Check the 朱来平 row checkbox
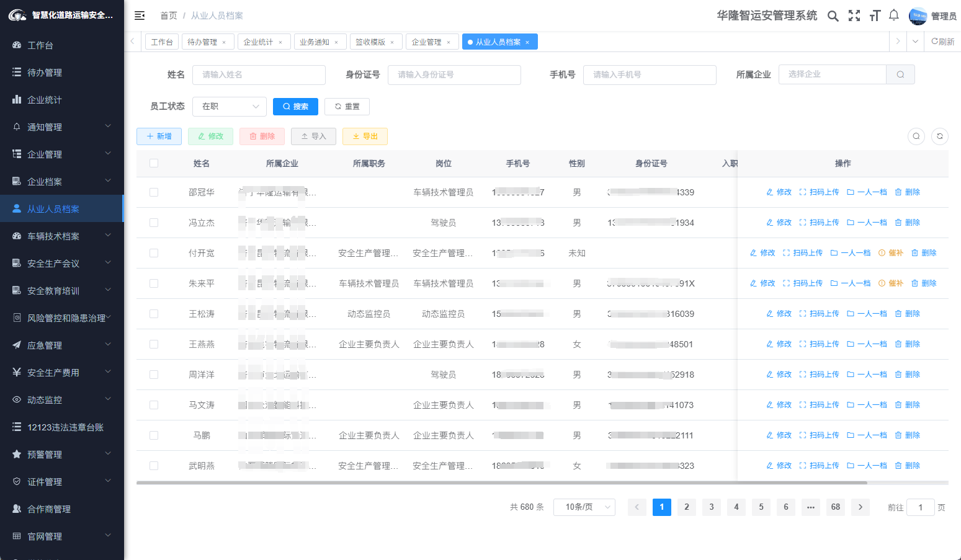Image resolution: width=961 pixels, height=560 pixels. [154, 283]
